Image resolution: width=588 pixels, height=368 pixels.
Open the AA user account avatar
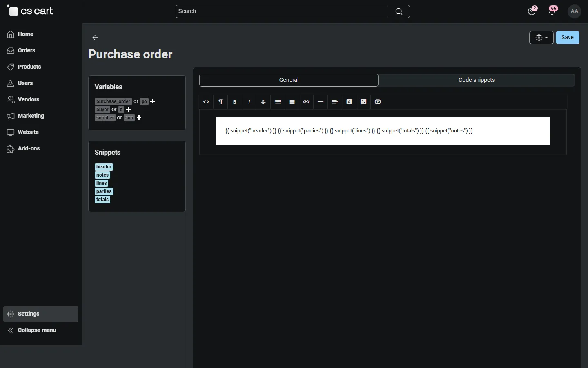pyautogui.click(x=575, y=11)
